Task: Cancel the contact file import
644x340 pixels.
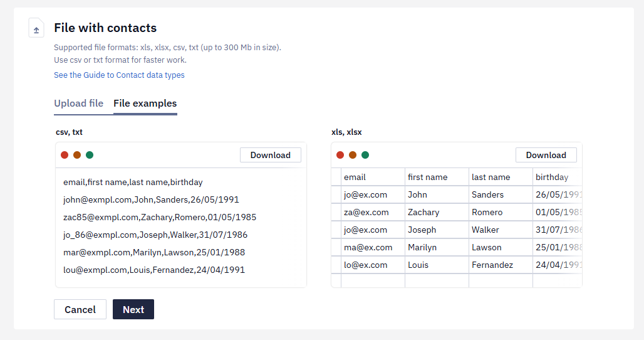Action: [x=80, y=309]
